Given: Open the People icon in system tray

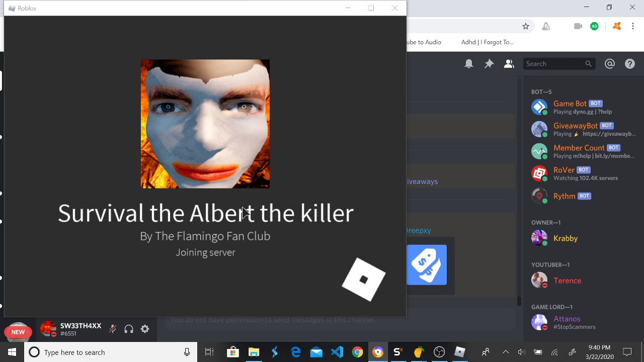Looking at the screenshot, I should pos(486,352).
